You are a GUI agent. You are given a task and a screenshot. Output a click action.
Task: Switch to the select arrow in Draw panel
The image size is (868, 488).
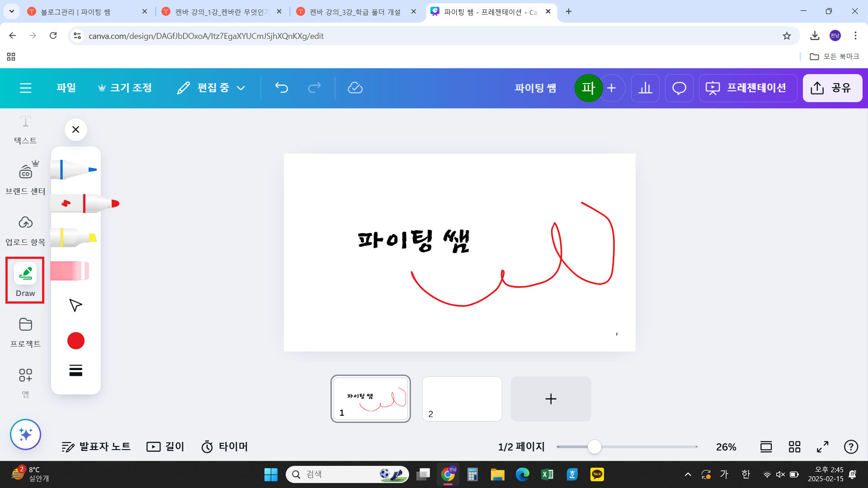point(76,305)
